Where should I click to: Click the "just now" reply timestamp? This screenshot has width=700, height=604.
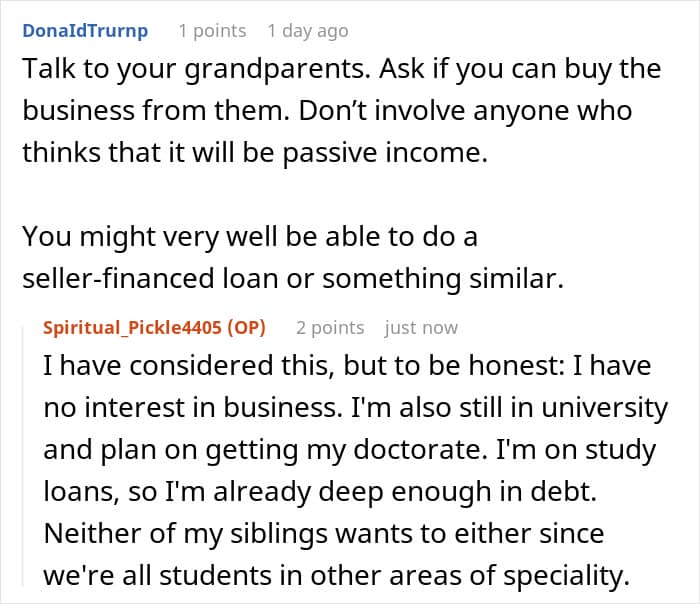[420, 327]
